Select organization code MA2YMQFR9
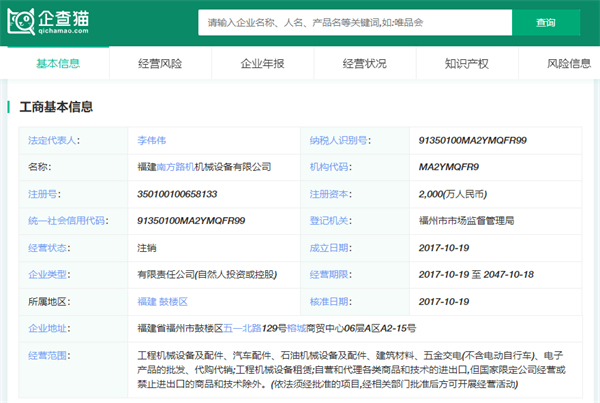 tap(448, 167)
